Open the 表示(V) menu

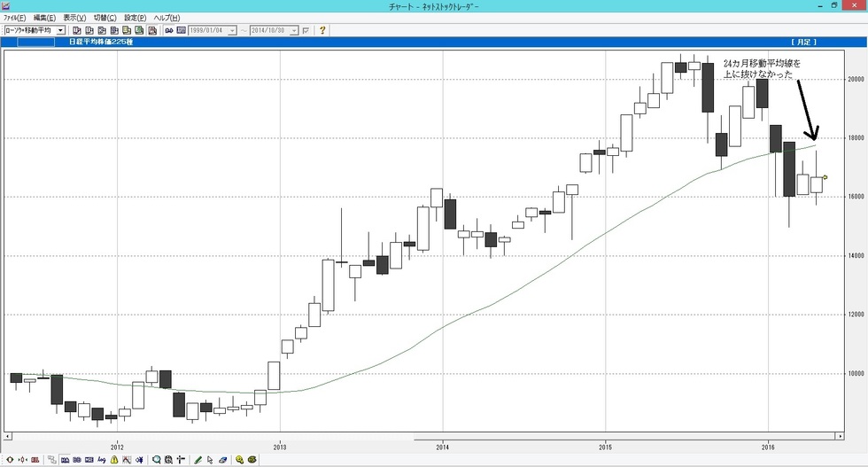74,18
